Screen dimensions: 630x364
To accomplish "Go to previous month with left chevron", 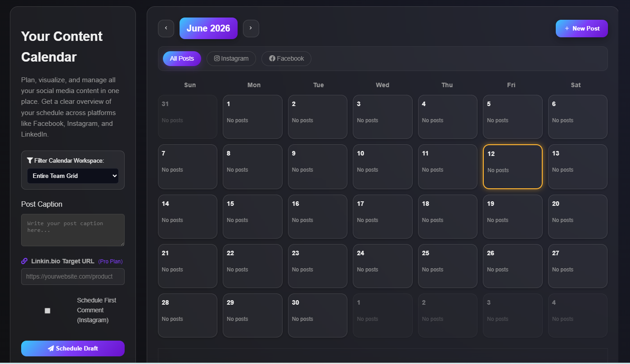I will point(166,28).
